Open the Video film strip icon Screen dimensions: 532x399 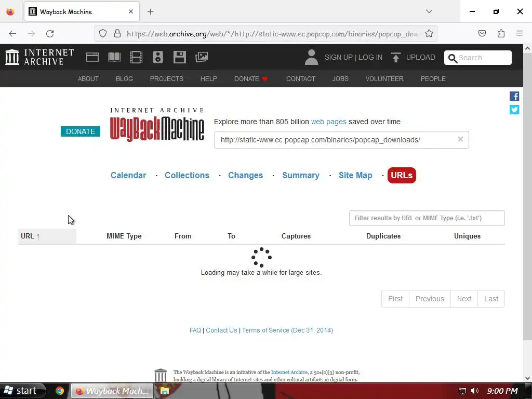point(136,57)
